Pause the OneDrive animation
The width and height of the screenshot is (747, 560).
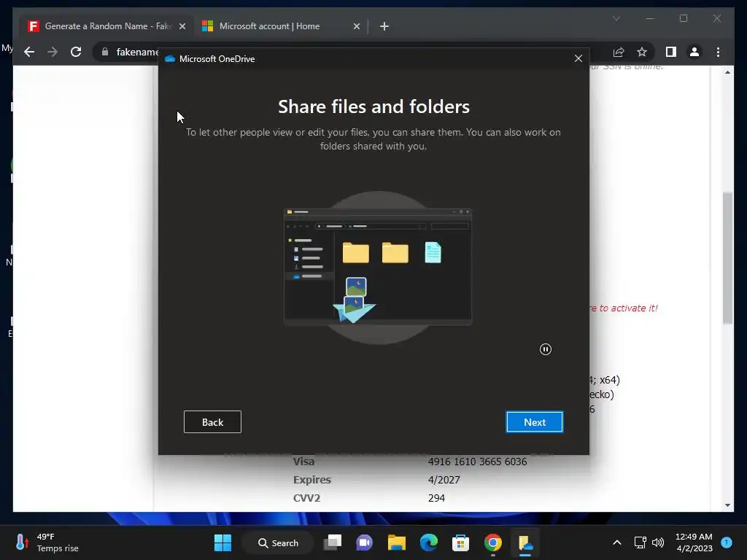point(546,349)
